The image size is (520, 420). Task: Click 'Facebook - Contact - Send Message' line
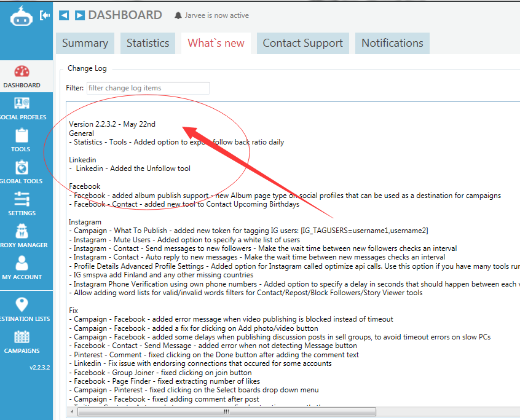coord(213,346)
